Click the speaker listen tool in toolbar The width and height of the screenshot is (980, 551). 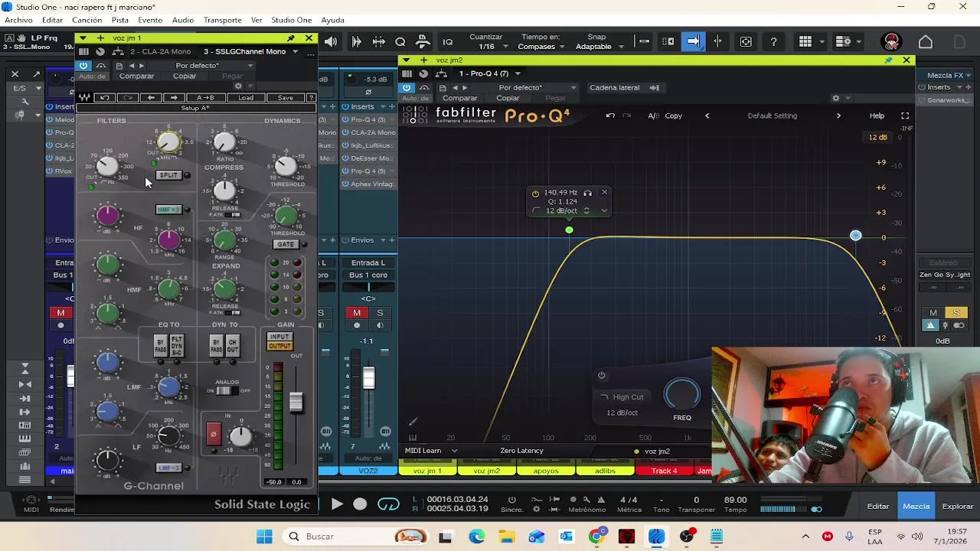tap(331, 42)
